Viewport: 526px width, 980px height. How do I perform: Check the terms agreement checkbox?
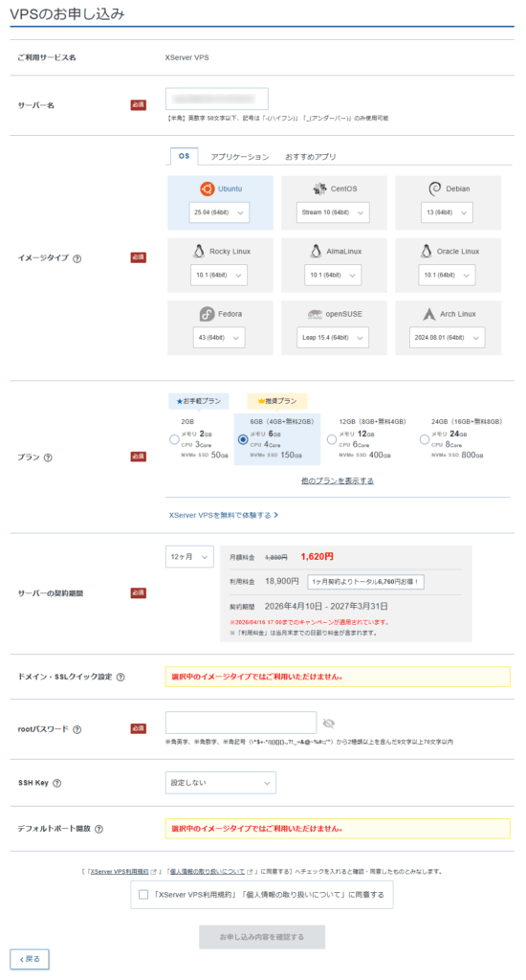click(143, 895)
